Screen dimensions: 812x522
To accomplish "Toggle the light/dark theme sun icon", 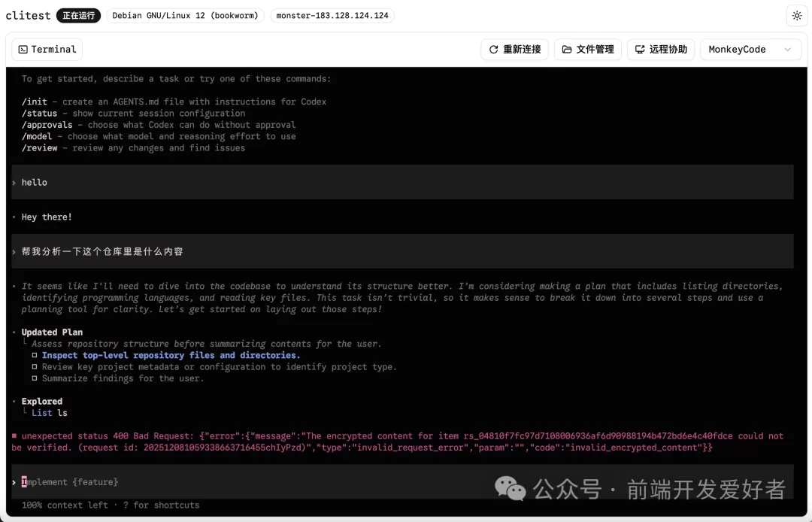I will (797, 16).
